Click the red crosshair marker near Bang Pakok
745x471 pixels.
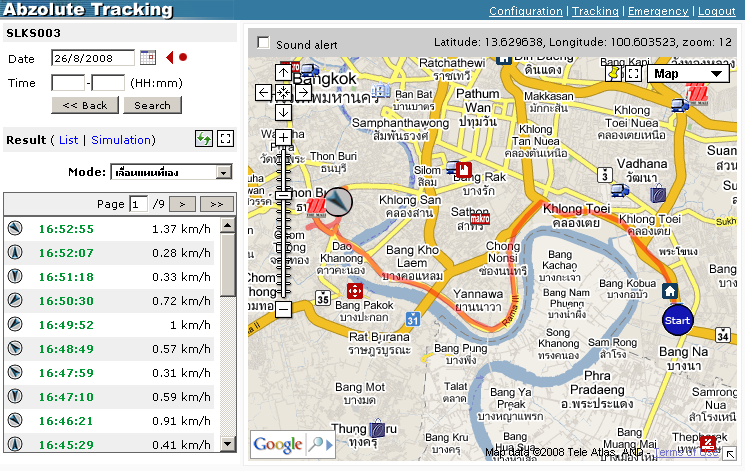(355, 290)
